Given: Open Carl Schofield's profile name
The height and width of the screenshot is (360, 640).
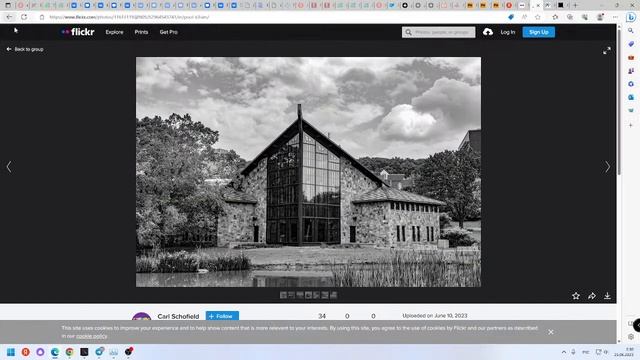Looking at the screenshot, I should 178,316.
